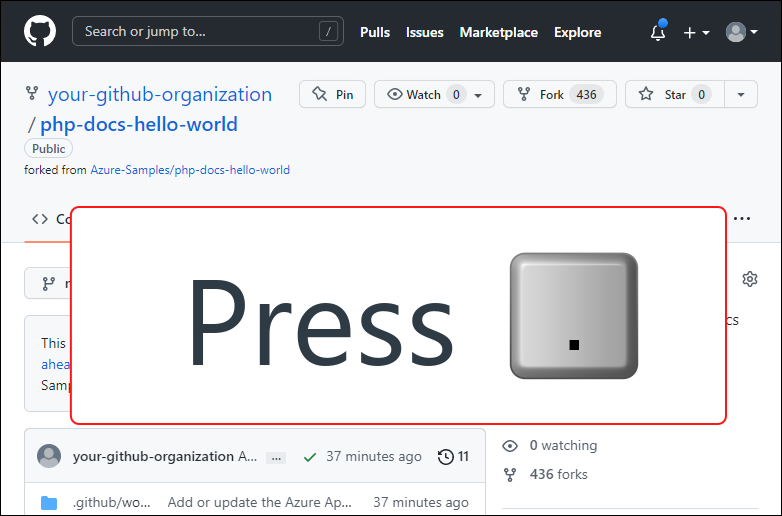Fork the repository

click(560, 94)
